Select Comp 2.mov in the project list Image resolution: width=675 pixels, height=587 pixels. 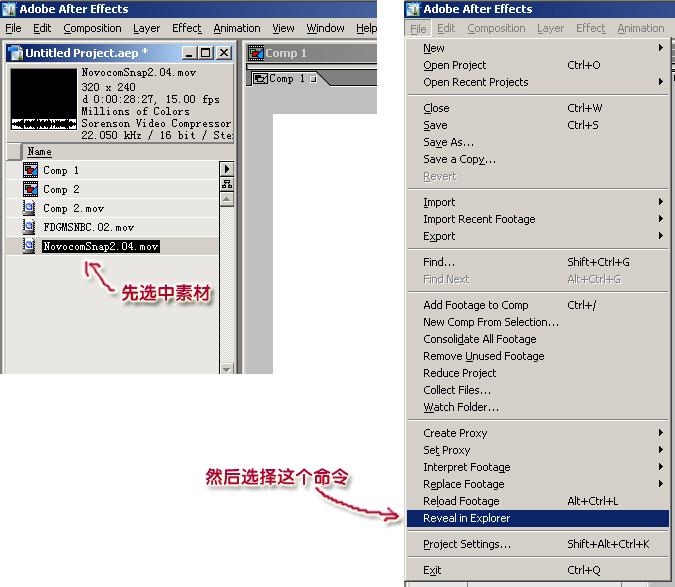coord(74,208)
